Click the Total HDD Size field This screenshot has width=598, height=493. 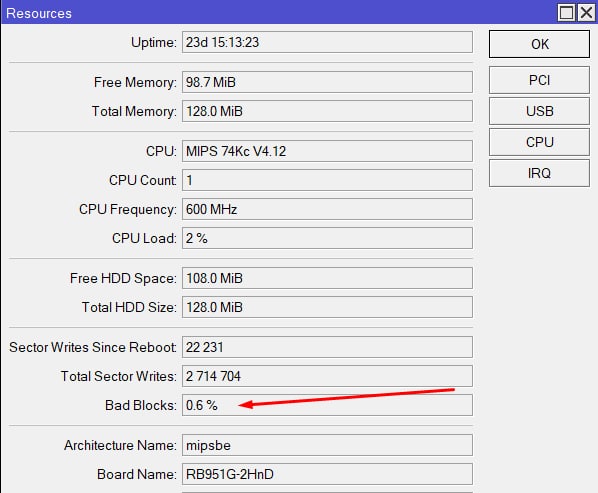click(x=327, y=307)
